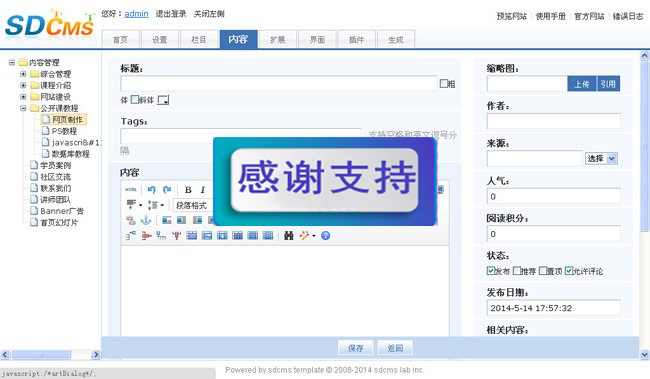
Task: Toggle italic formatting in editor toolbar
Action: 203,190
